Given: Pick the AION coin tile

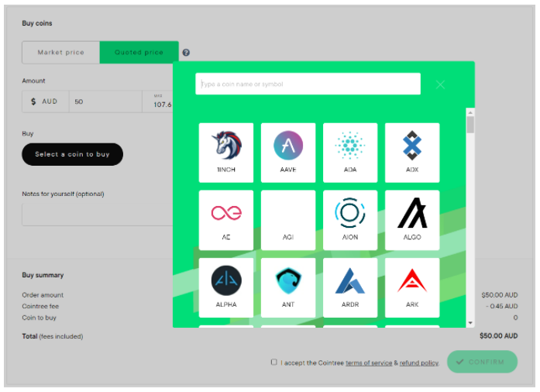Looking at the screenshot, I should [x=350, y=220].
